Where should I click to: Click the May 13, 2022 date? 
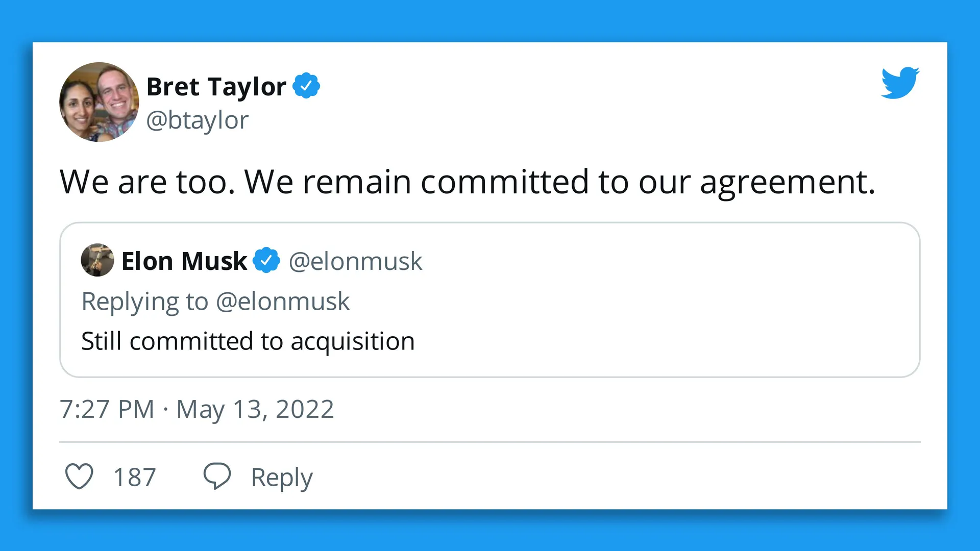255,409
